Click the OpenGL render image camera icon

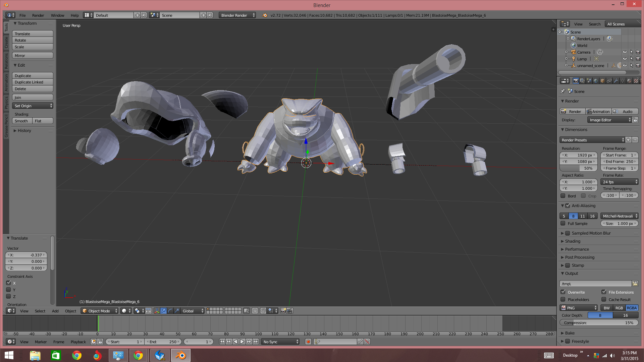click(x=283, y=311)
